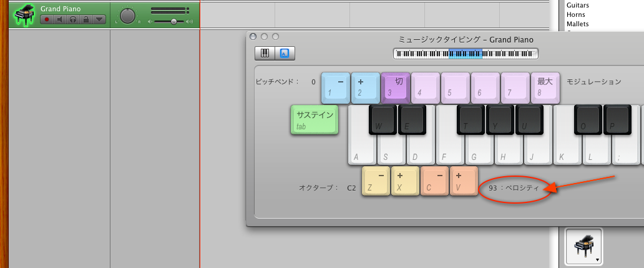Open the grand piano instrument icon picker
Viewport: 644px width, 268px height.
[x=583, y=246]
